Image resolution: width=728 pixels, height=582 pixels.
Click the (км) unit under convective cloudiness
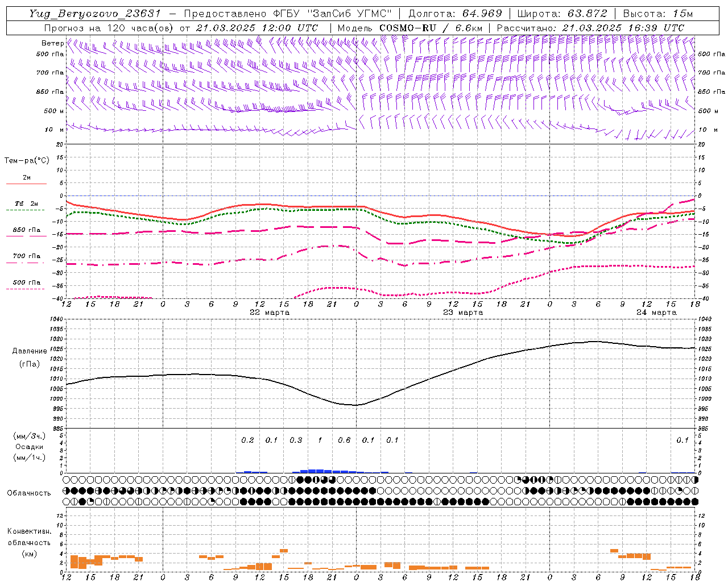pyautogui.click(x=29, y=554)
